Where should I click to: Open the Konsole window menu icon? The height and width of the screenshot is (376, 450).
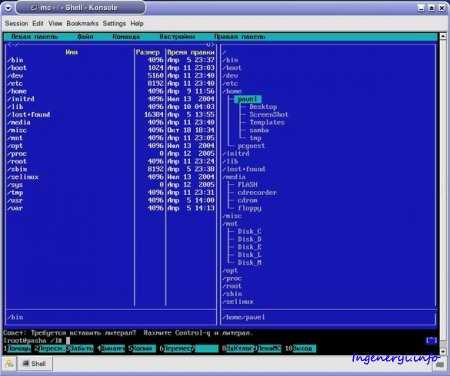[x=7, y=7]
